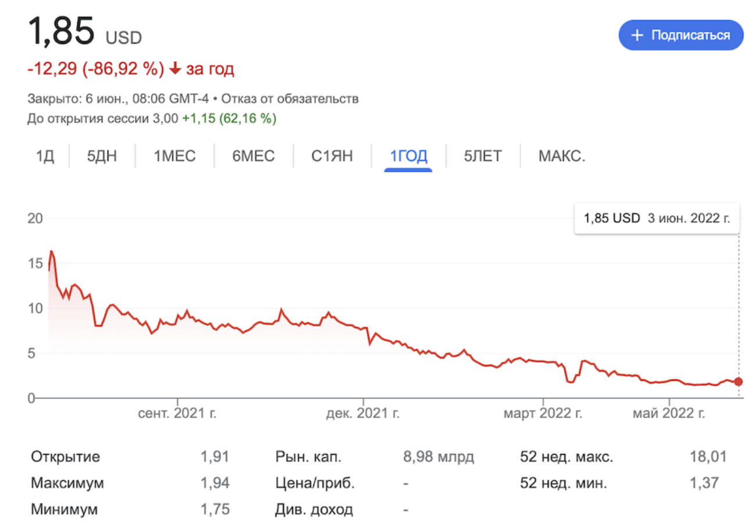Click the Подписаться subscribe button
The image size is (756, 532).
pyautogui.click(x=680, y=35)
